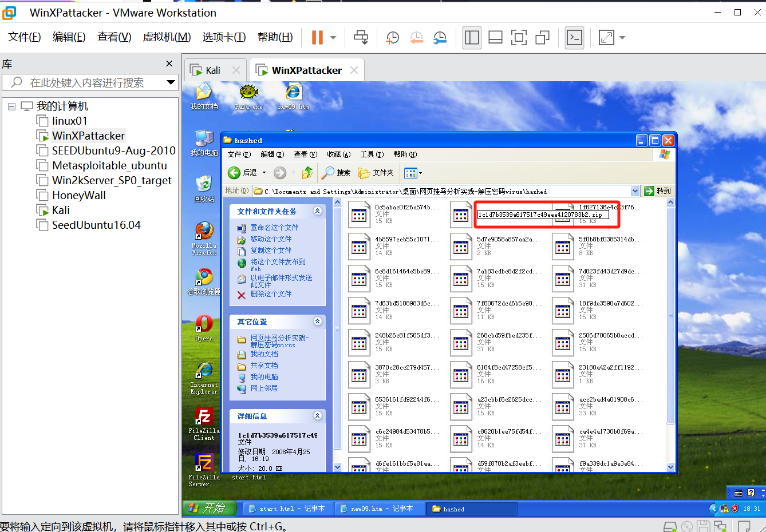Viewport: 766px width, 532px height.
Task: Click the file list vertical scrollbar
Action: (x=670, y=316)
